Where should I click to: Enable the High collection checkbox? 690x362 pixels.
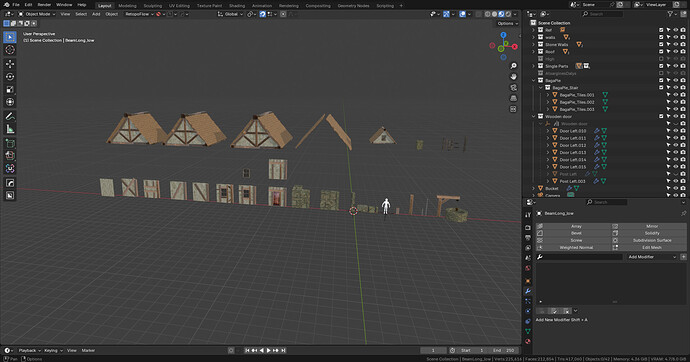pyautogui.click(x=661, y=59)
